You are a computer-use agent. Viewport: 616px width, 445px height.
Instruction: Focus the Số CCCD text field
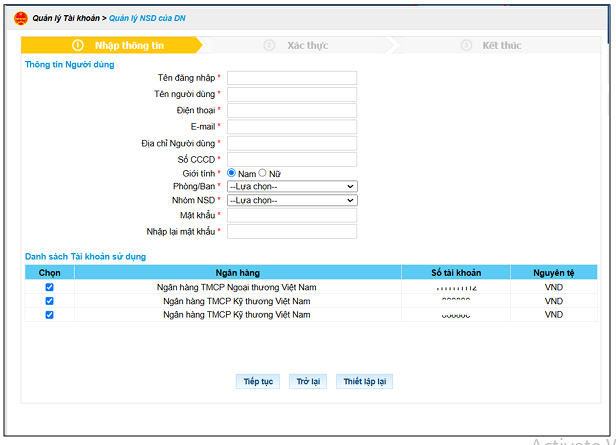pyautogui.click(x=292, y=159)
